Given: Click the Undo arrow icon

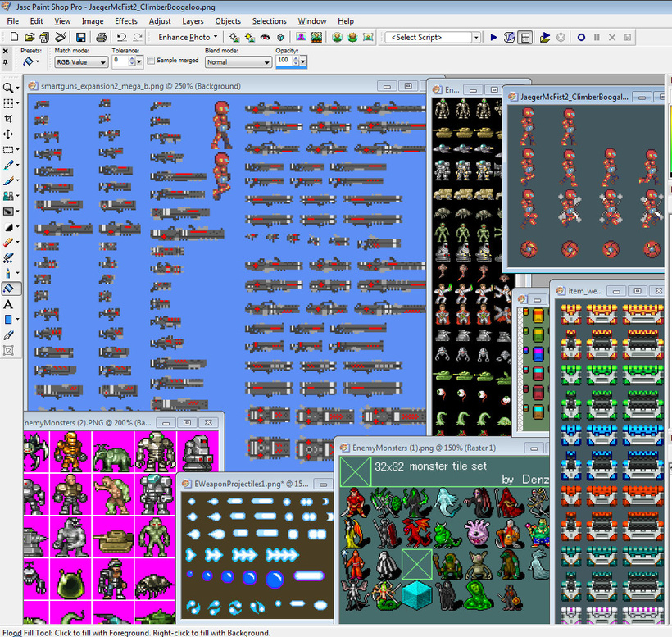Looking at the screenshot, I should point(121,38).
